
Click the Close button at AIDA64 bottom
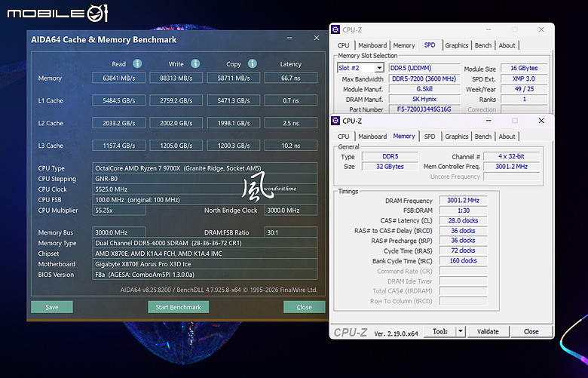point(304,307)
